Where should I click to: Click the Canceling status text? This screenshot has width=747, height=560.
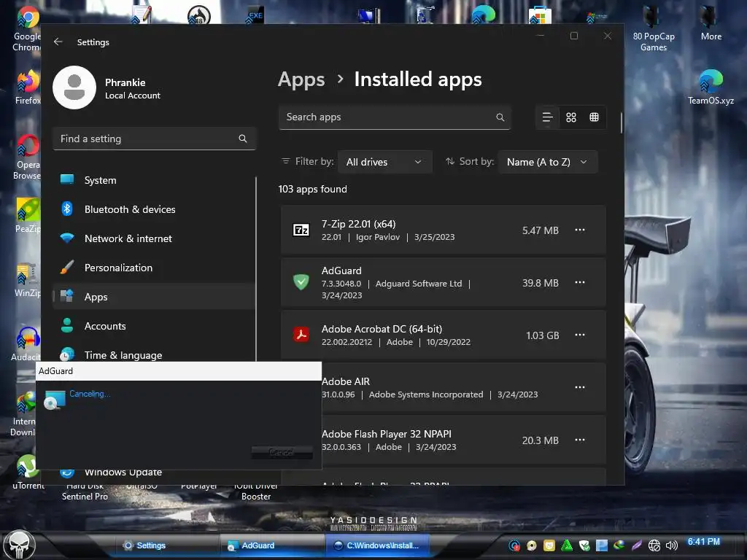point(90,394)
